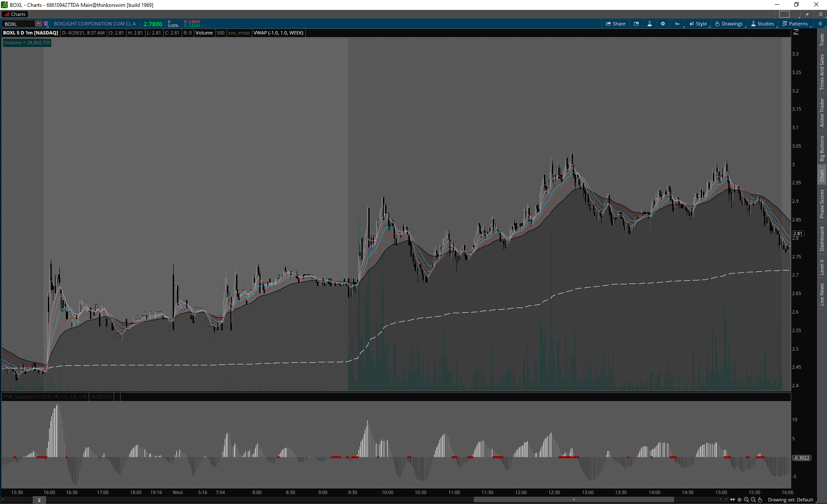This screenshot has height=504, width=827.
Task: Open the Edit studies flask icon
Action: pos(650,24)
